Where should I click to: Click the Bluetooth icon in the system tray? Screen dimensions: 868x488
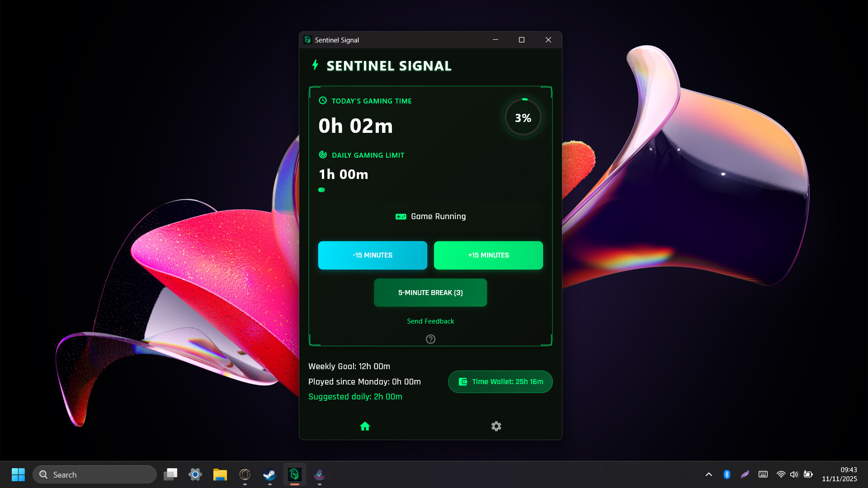(x=727, y=474)
